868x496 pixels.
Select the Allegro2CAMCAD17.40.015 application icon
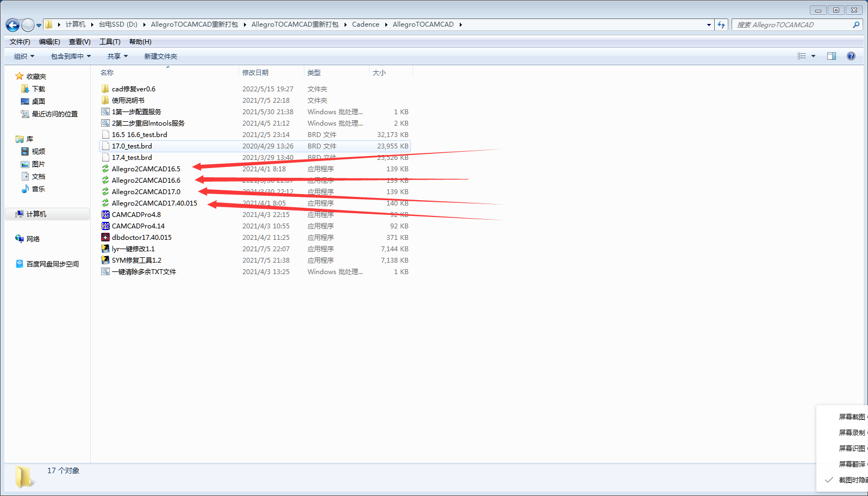105,203
